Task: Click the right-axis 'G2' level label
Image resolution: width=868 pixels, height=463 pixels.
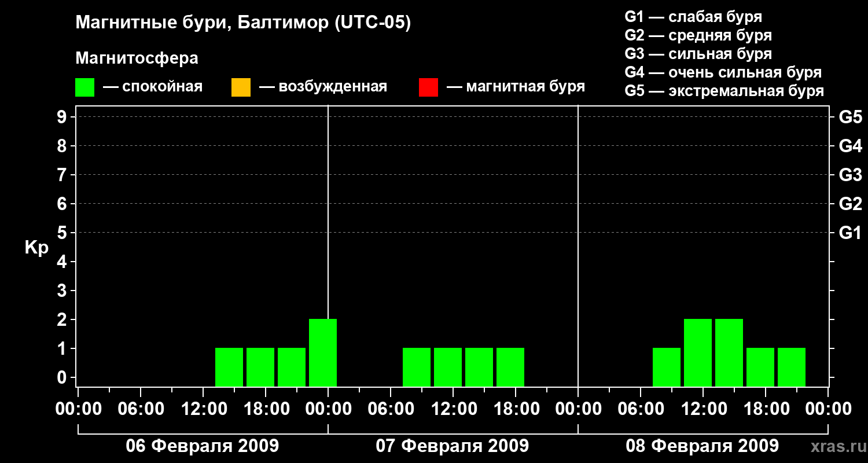Action: pyautogui.click(x=851, y=204)
